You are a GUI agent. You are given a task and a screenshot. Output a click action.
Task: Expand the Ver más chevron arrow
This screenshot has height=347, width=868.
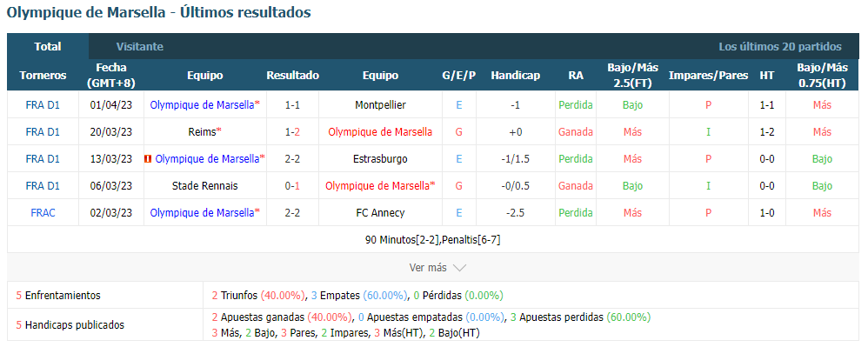(x=459, y=268)
